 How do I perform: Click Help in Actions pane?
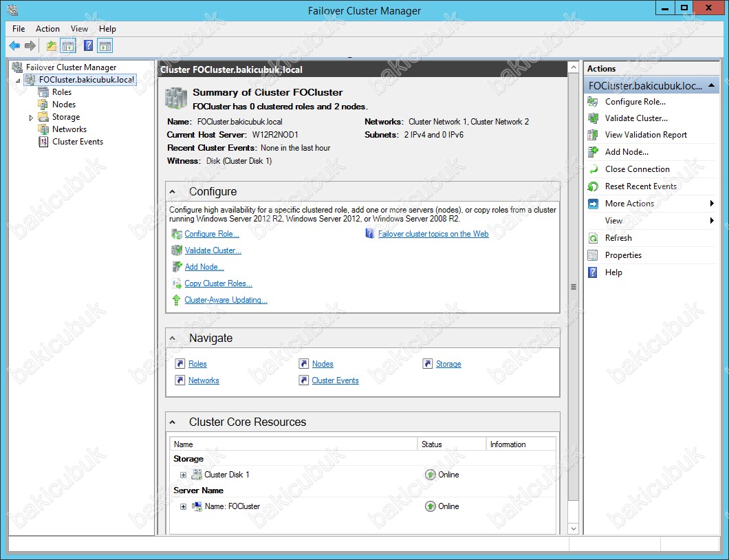613,272
